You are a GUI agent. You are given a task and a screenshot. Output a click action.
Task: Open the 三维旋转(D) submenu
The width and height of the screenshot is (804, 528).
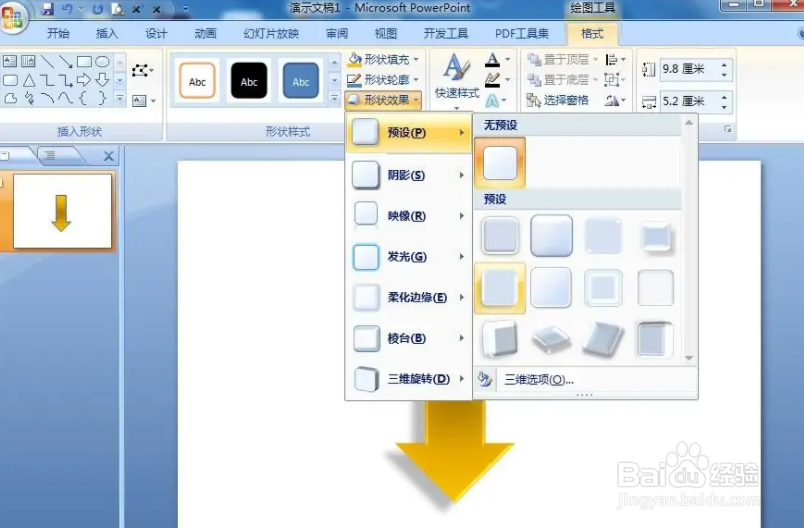tap(409, 379)
